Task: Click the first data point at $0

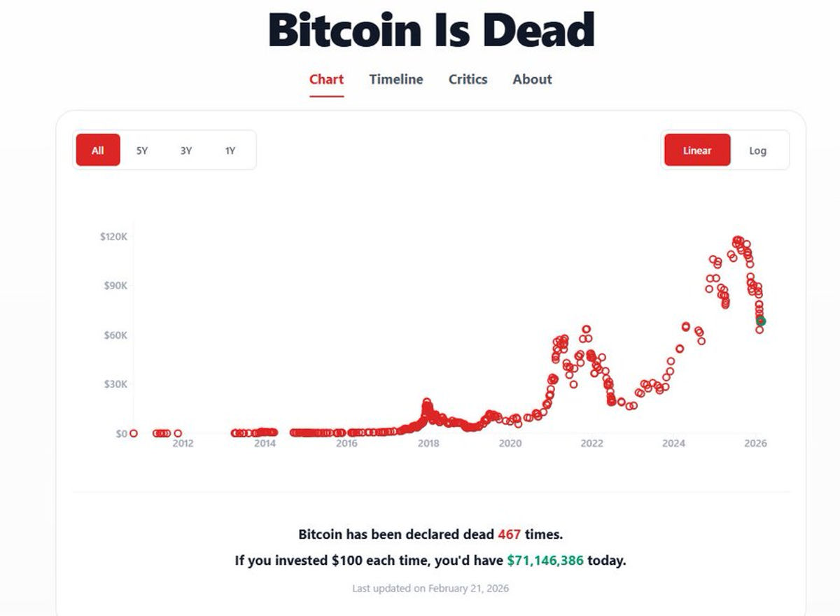Action: point(134,433)
